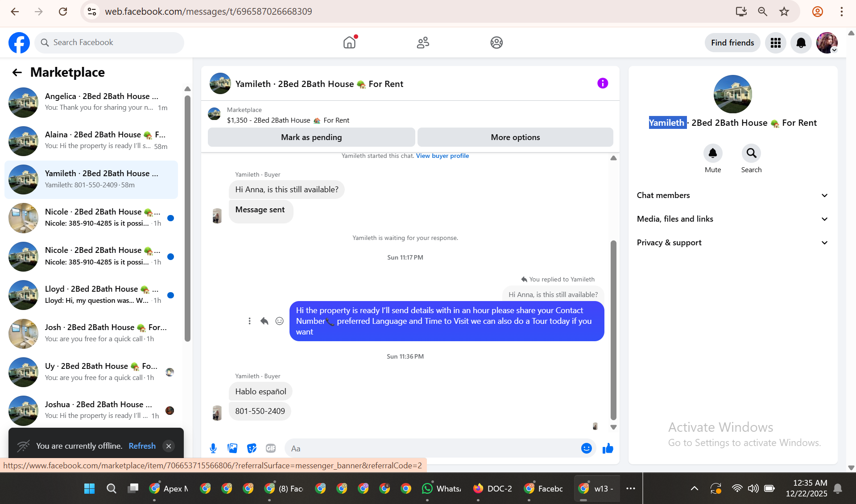Open WhatsApp from the taskbar
Image resolution: width=856 pixels, height=504 pixels.
(442, 488)
